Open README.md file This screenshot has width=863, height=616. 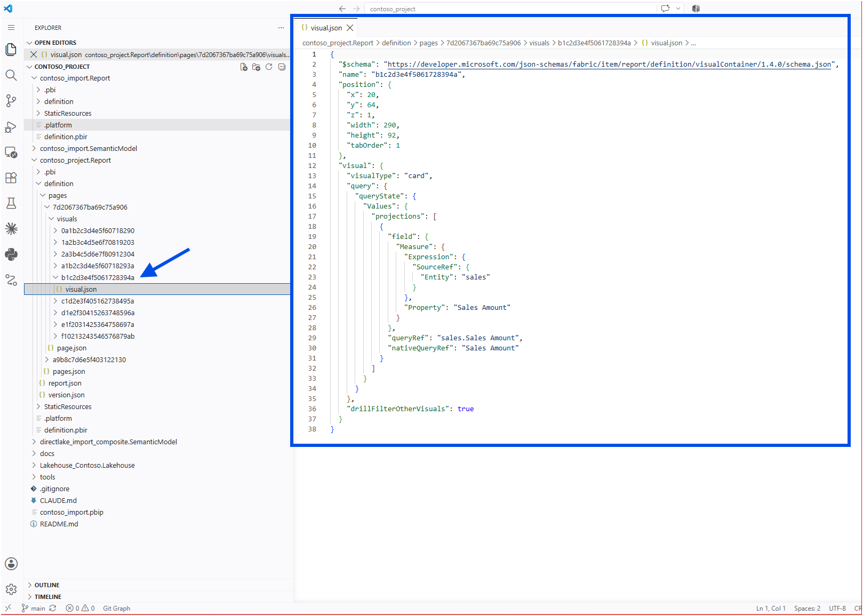pos(59,524)
